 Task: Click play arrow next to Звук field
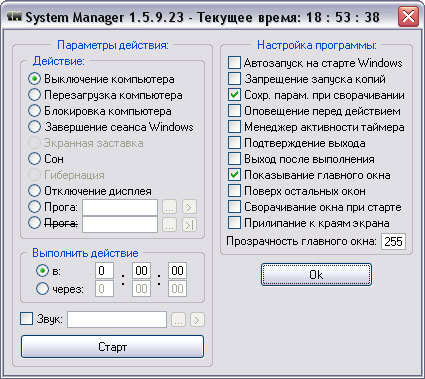[x=197, y=320]
